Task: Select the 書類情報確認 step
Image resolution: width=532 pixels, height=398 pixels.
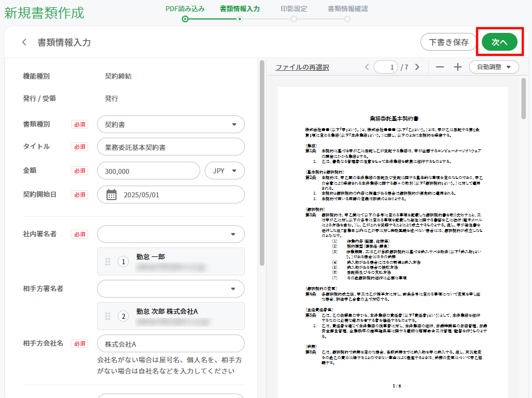Action: coord(347,13)
